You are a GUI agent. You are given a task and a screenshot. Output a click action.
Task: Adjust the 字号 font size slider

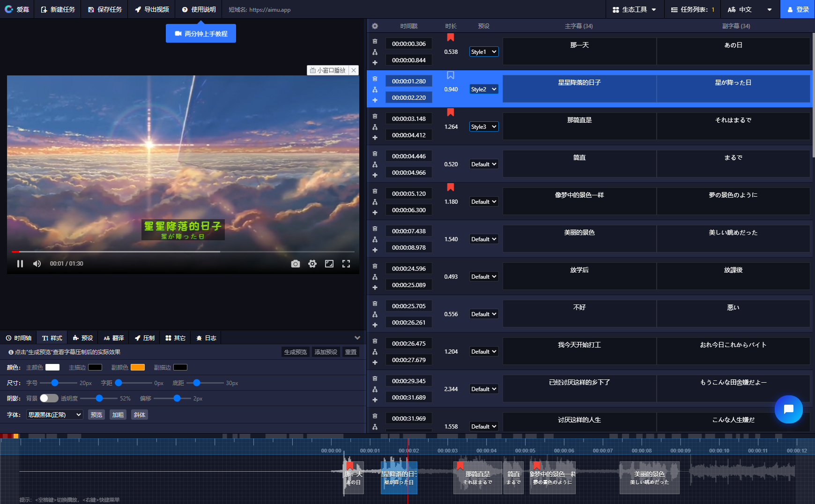(55, 383)
